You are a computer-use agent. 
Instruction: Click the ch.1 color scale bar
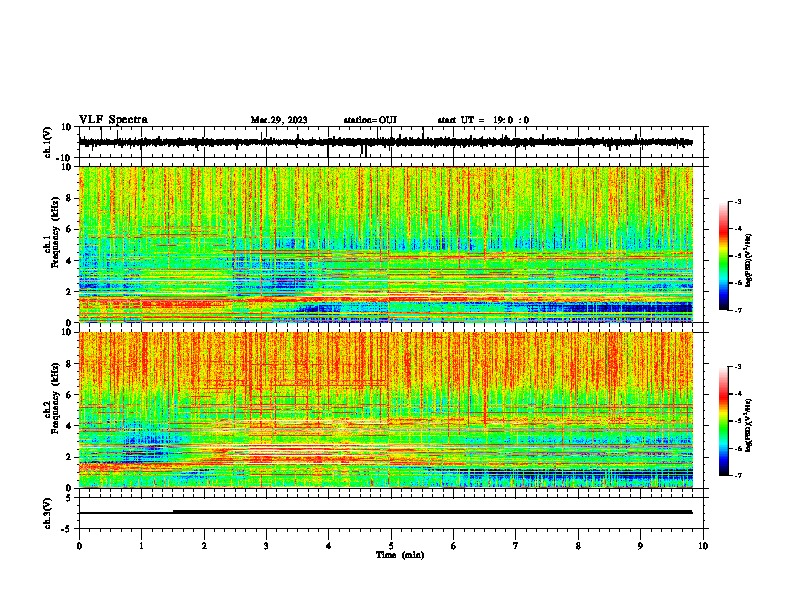pos(724,256)
